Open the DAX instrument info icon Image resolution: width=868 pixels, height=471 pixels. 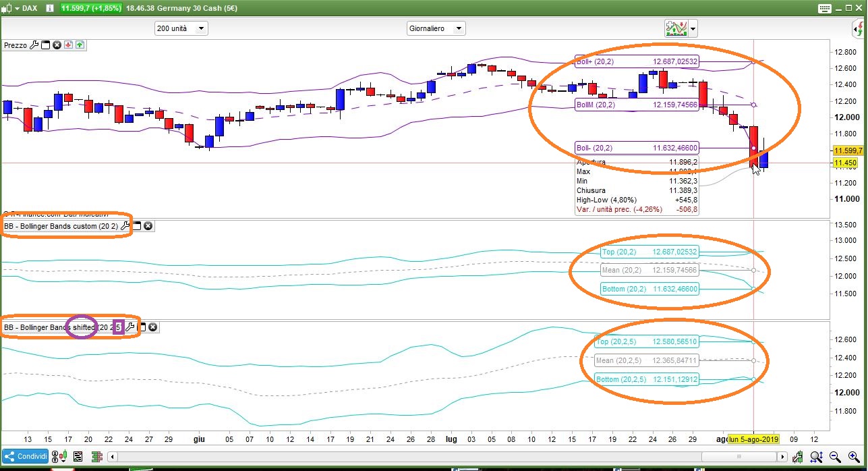click(x=50, y=9)
